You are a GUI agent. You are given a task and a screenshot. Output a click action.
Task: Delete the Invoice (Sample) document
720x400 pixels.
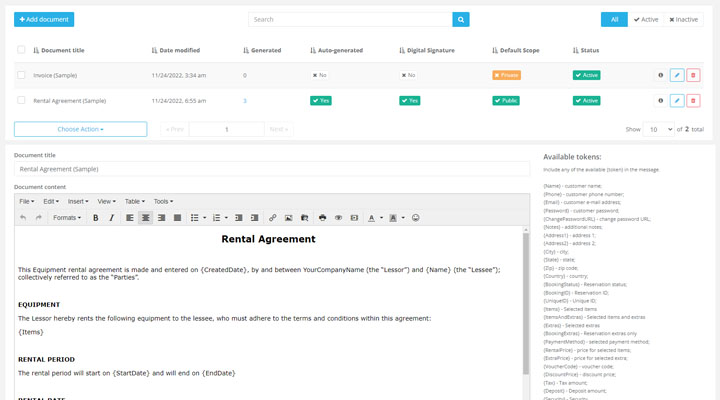click(x=693, y=75)
